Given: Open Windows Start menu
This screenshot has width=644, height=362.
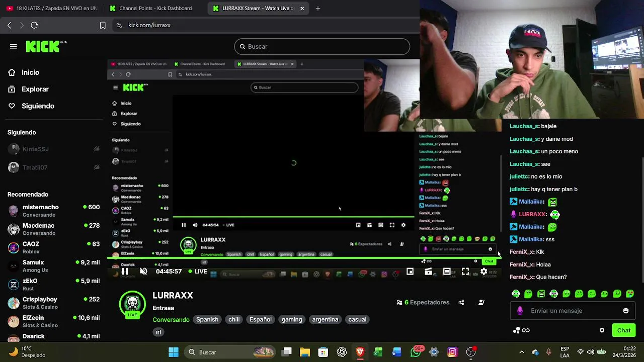Looking at the screenshot, I should click(x=174, y=352).
